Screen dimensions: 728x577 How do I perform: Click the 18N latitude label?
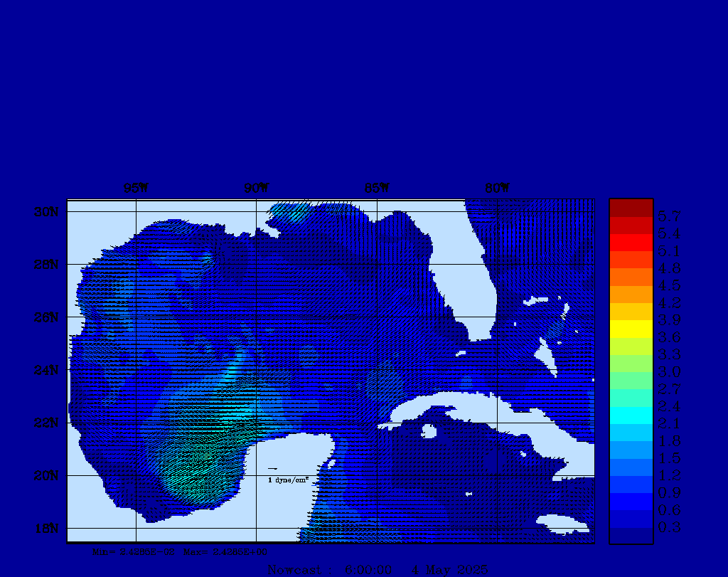click(x=48, y=528)
